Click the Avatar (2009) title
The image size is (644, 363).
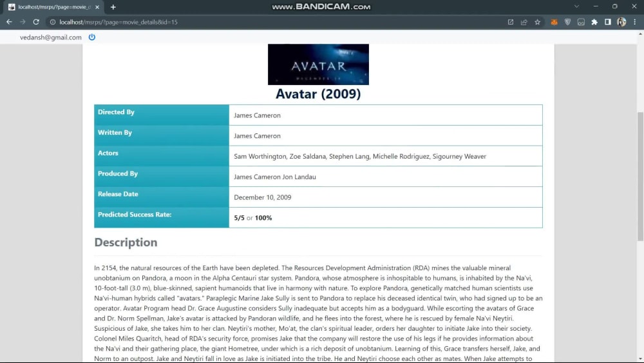click(x=318, y=93)
